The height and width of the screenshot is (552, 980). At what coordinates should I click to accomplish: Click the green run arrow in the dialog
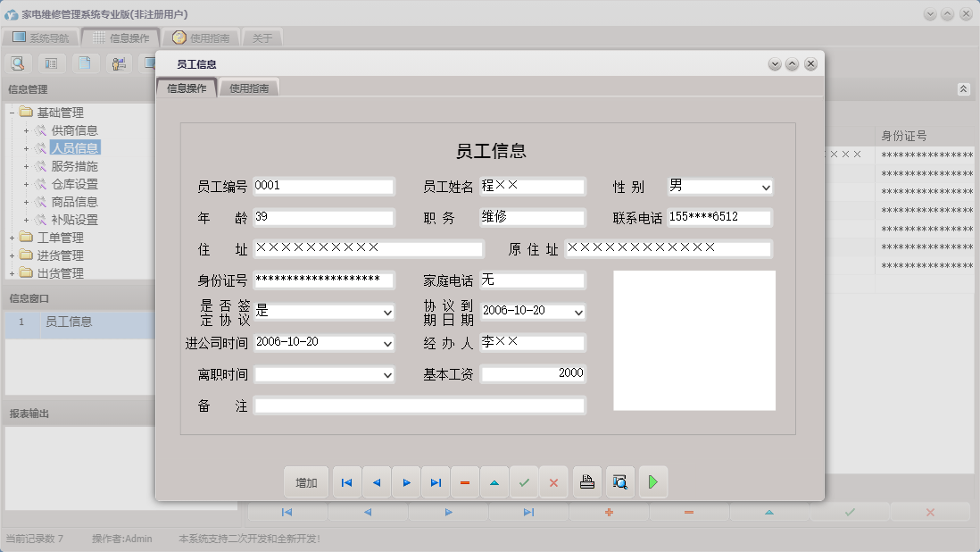pos(652,481)
